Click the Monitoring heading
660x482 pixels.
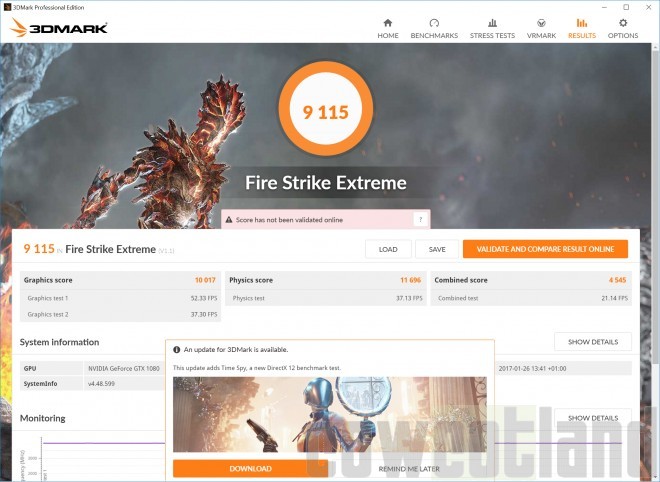(x=43, y=418)
